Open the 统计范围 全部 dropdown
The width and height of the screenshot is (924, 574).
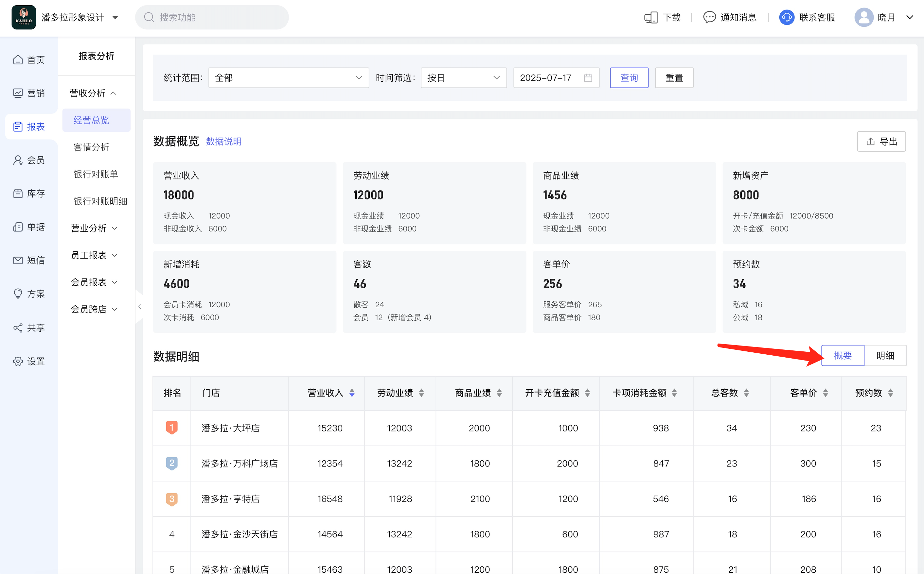[288, 78]
